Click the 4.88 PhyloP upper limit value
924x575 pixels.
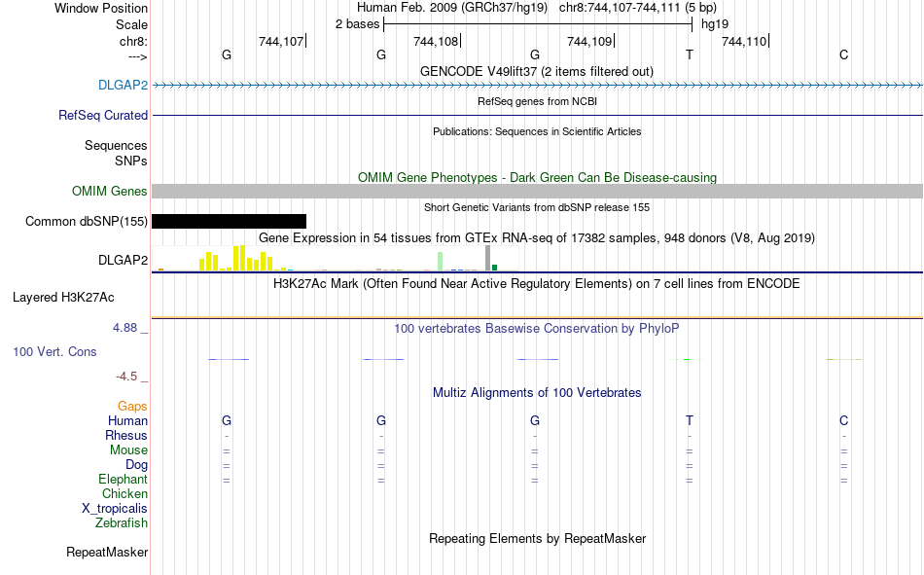(x=124, y=327)
